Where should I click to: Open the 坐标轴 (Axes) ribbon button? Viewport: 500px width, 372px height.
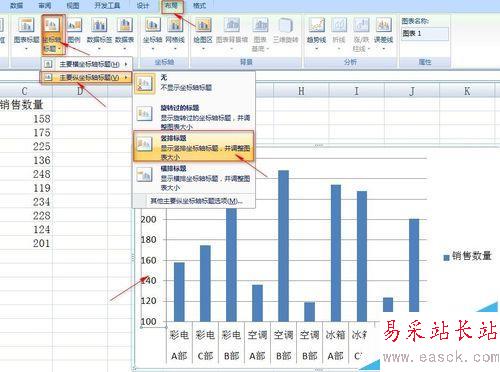(x=152, y=34)
